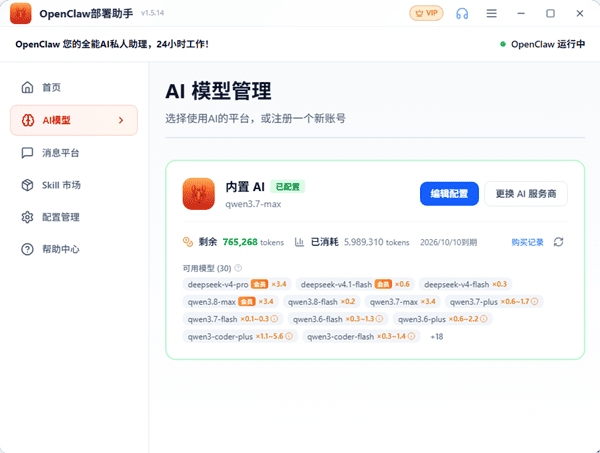The width and height of the screenshot is (600, 453).
Task: Select the qwen3.7-flash model tag
Action: pos(233,319)
